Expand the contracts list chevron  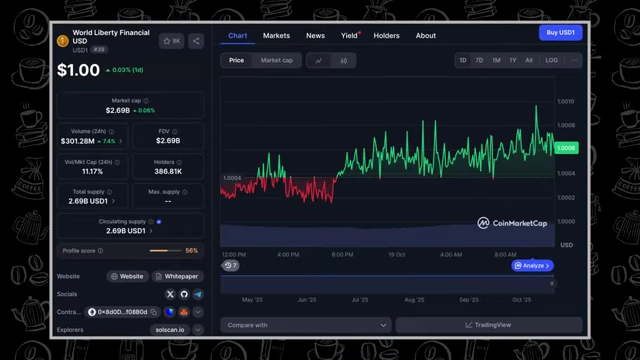198,312
